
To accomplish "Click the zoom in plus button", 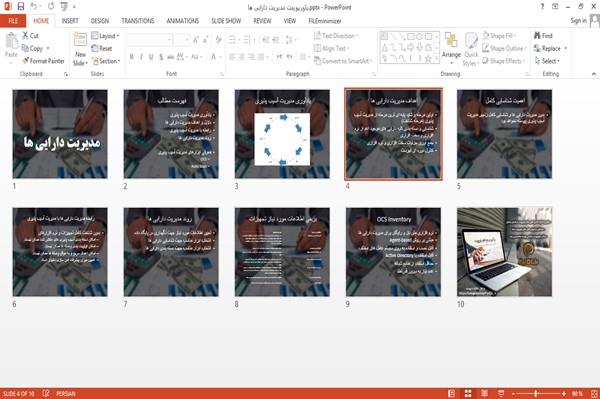I will (x=564, y=393).
